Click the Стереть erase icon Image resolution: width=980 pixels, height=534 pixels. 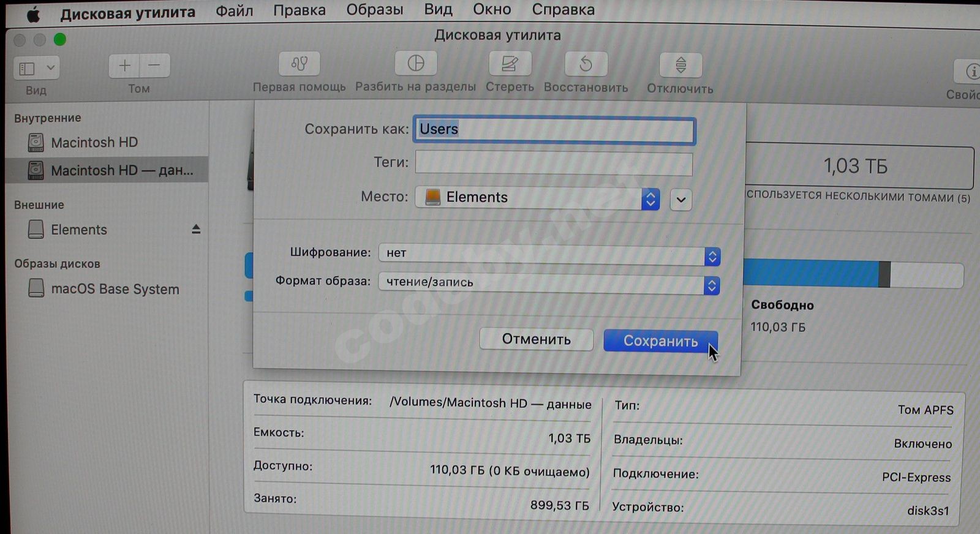pos(510,64)
